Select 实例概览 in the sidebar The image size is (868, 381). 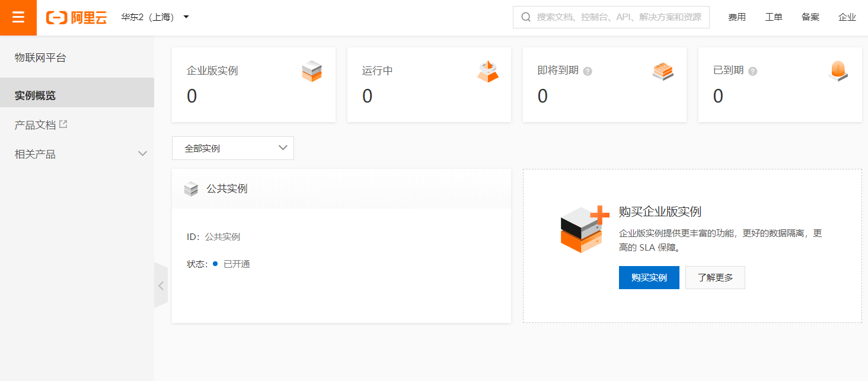77,92
